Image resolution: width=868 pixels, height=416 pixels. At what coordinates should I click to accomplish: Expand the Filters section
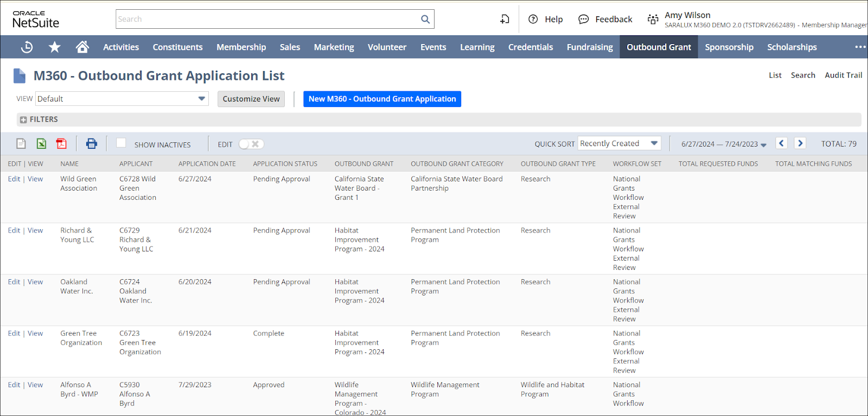pyautogui.click(x=23, y=119)
